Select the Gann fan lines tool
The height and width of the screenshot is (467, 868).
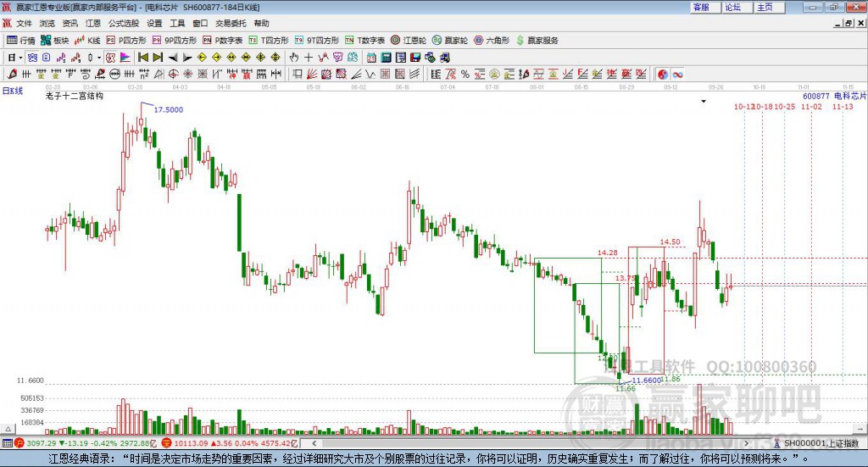[x=312, y=74]
